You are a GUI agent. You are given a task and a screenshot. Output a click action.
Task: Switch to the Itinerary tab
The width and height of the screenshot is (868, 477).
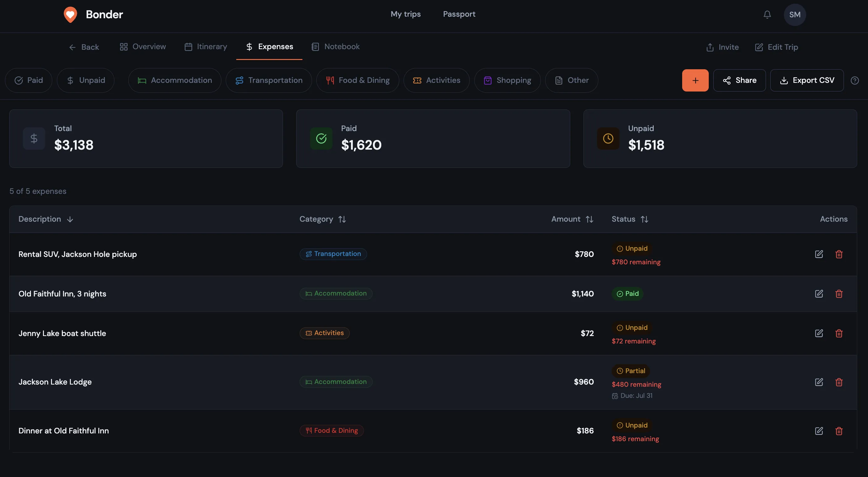[x=206, y=46]
